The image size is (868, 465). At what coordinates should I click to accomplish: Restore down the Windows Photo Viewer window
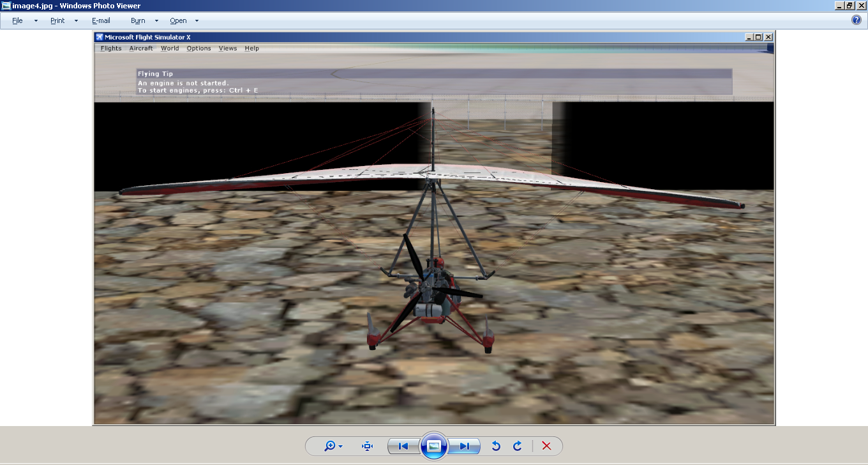pos(849,5)
